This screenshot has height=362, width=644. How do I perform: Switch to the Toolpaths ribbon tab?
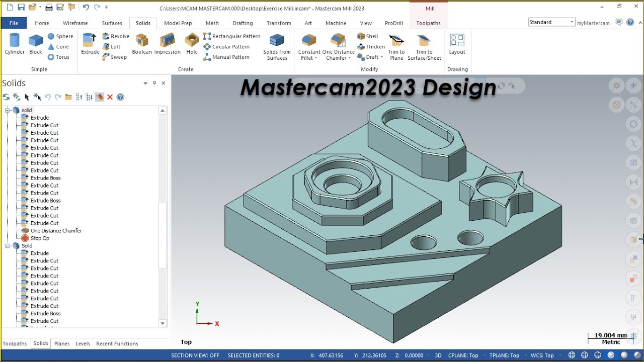pos(428,23)
